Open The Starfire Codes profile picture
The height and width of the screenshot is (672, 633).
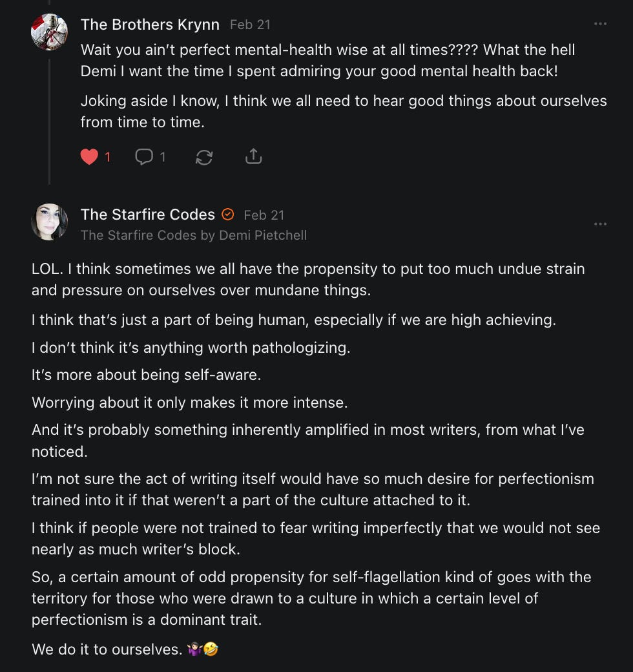49,222
